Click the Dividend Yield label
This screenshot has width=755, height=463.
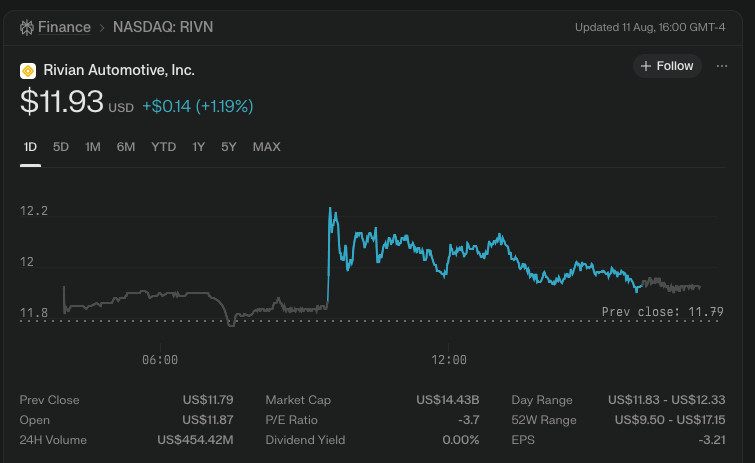pos(305,440)
